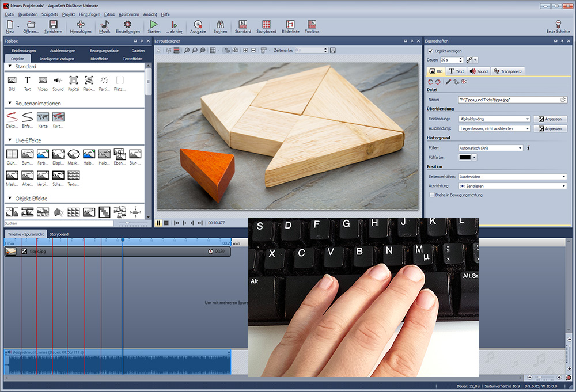The height and width of the screenshot is (392, 576).
Task: Click the Suchen field in Toolbox
Action: coord(58,223)
